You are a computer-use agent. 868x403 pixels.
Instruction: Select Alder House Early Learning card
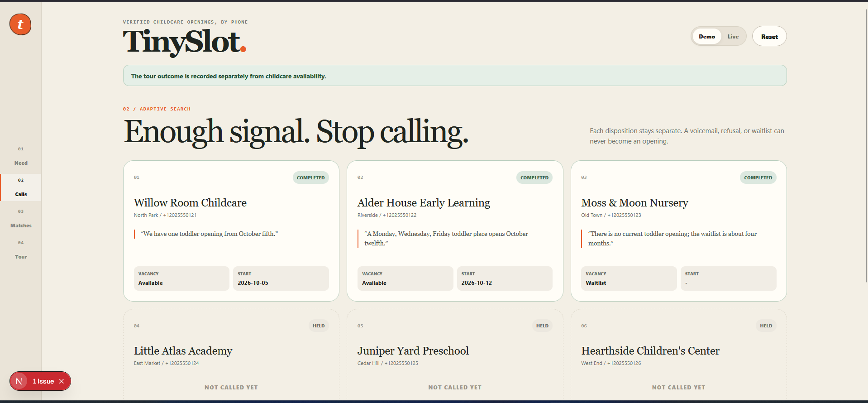click(455, 231)
